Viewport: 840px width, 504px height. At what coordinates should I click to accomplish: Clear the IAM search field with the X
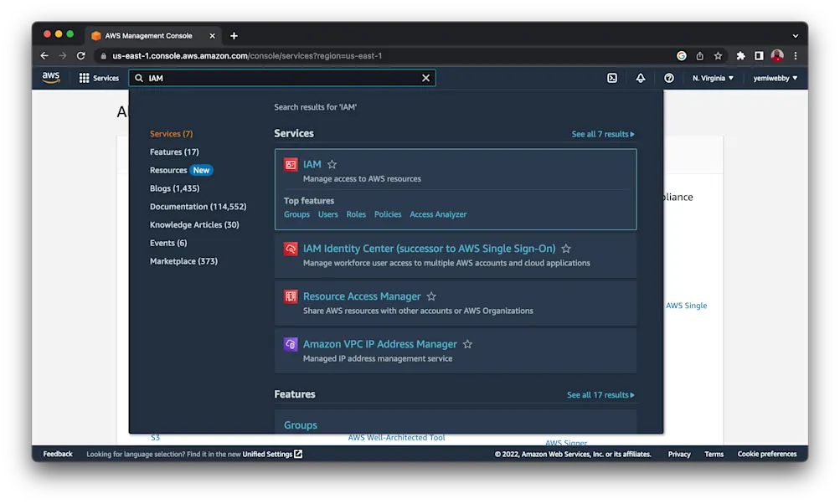click(x=425, y=77)
